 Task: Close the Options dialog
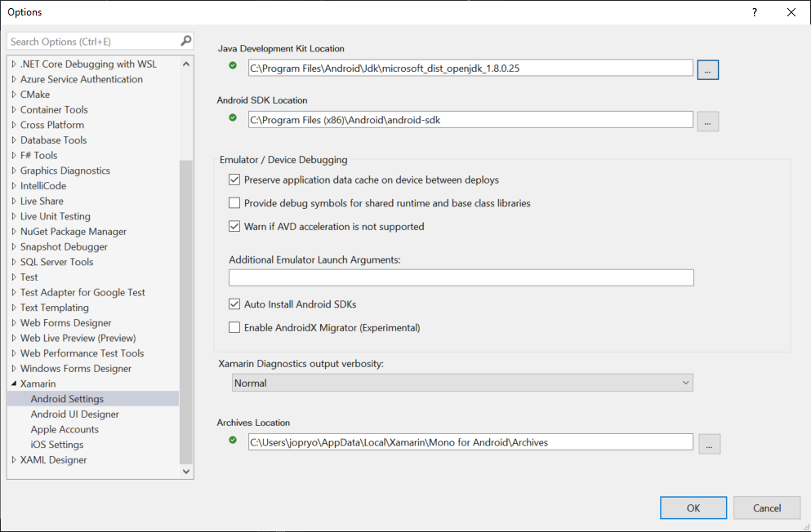click(791, 12)
